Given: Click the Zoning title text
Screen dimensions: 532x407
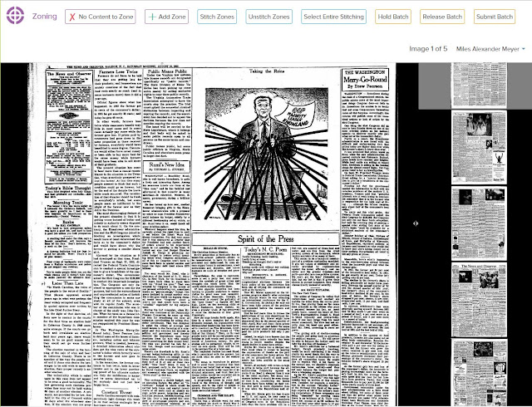Looking at the screenshot, I should click(x=44, y=17).
